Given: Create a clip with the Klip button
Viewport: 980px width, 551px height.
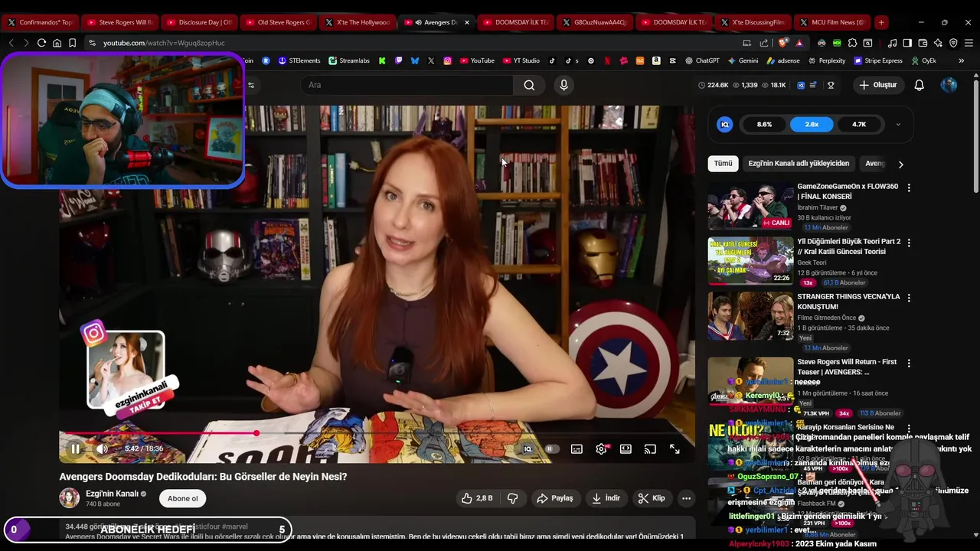Looking at the screenshot, I should (652, 498).
